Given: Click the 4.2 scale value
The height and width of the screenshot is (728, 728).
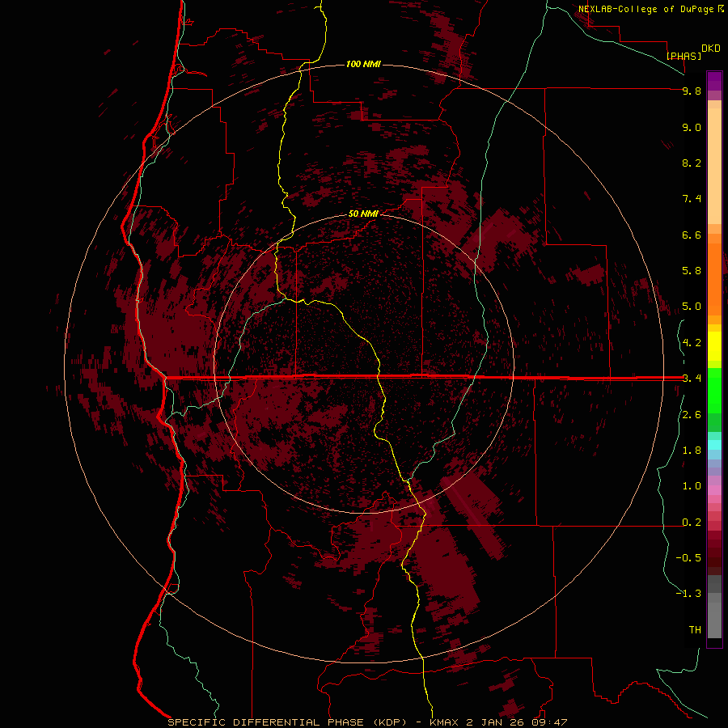Looking at the screenshot, I should click(692, 343).
